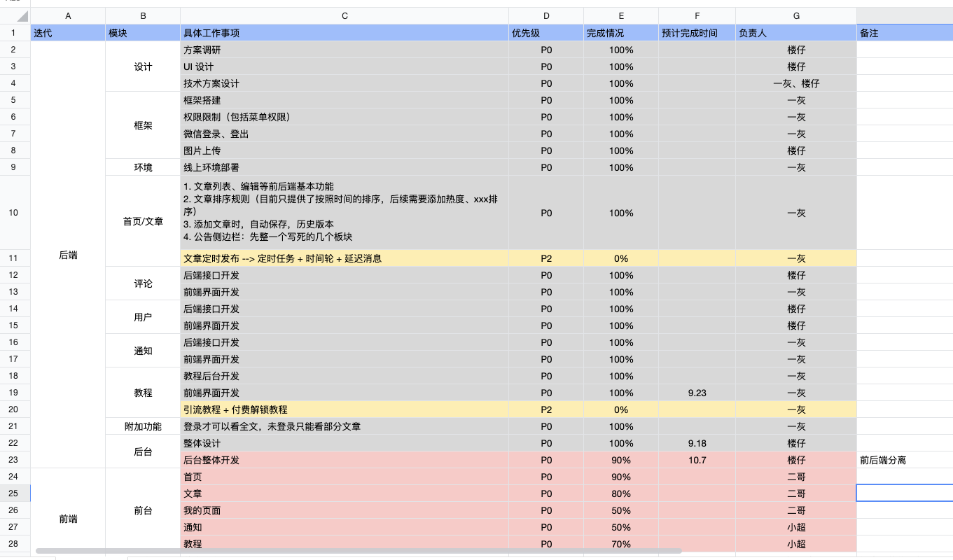
Task: Select the 微信登录、登出 cell
Action: click(x=345, y=134)
